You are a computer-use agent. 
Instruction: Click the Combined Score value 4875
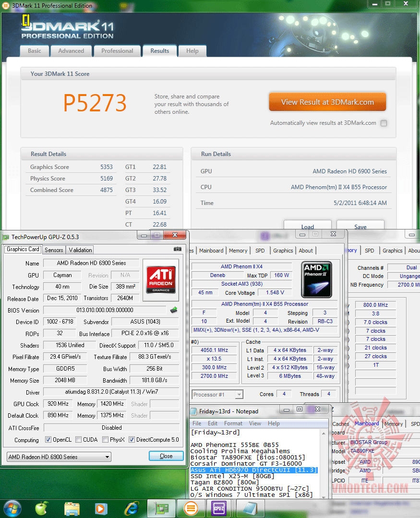[107, 190]
